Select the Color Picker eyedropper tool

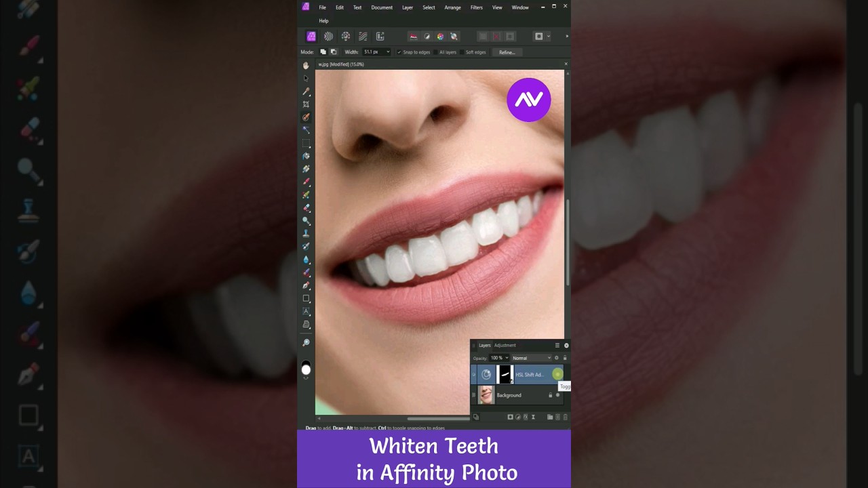point(306,91)
